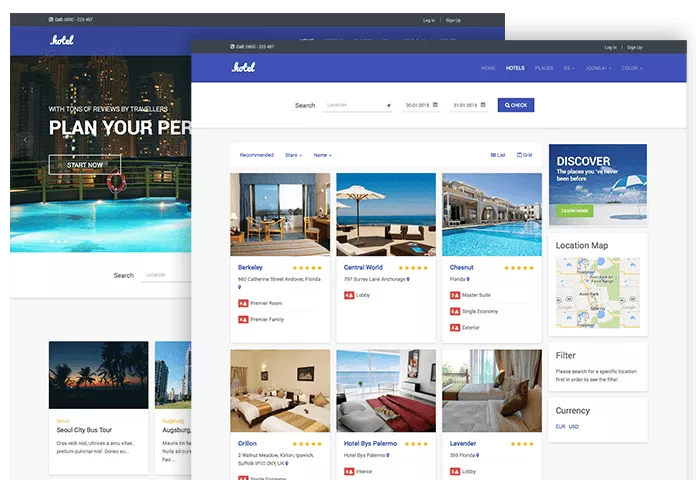696x480 pixels.
Task: Click Interior icon under Hotel Bys Palermo
Action: (349, 472)
